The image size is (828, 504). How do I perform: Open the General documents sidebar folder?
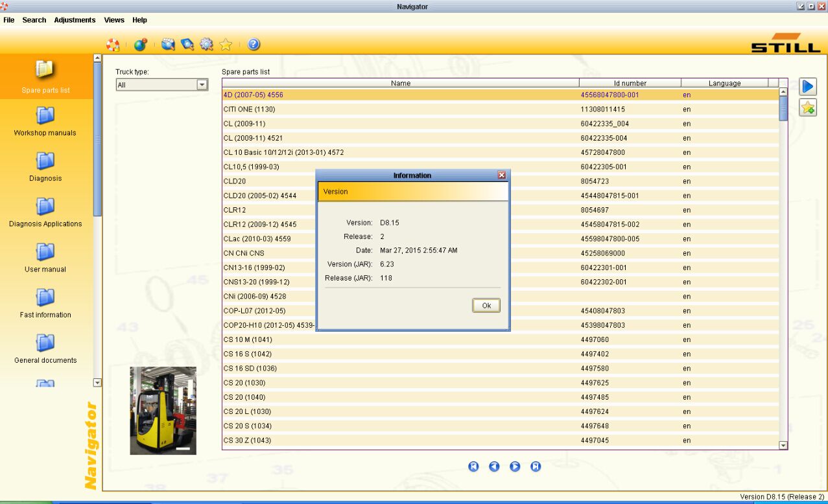click(x=45, y=349)
